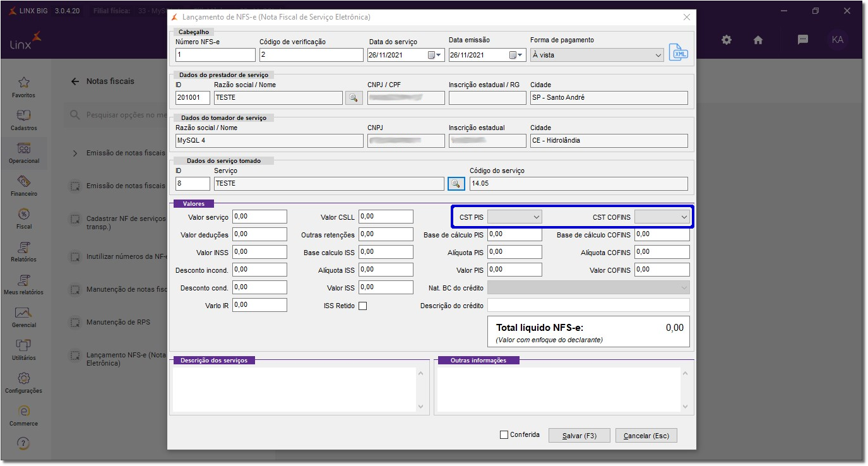
Task: Open the chat messages icon
Action: 803,39
